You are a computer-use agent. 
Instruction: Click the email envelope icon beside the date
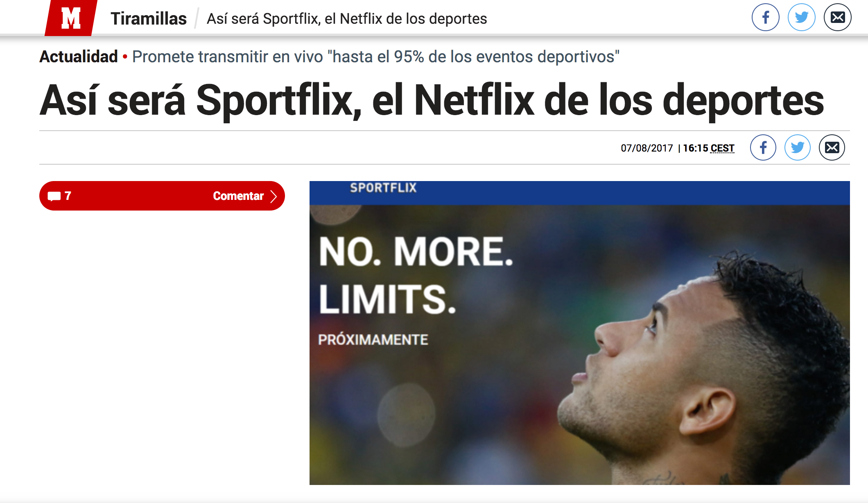[832, 147]
